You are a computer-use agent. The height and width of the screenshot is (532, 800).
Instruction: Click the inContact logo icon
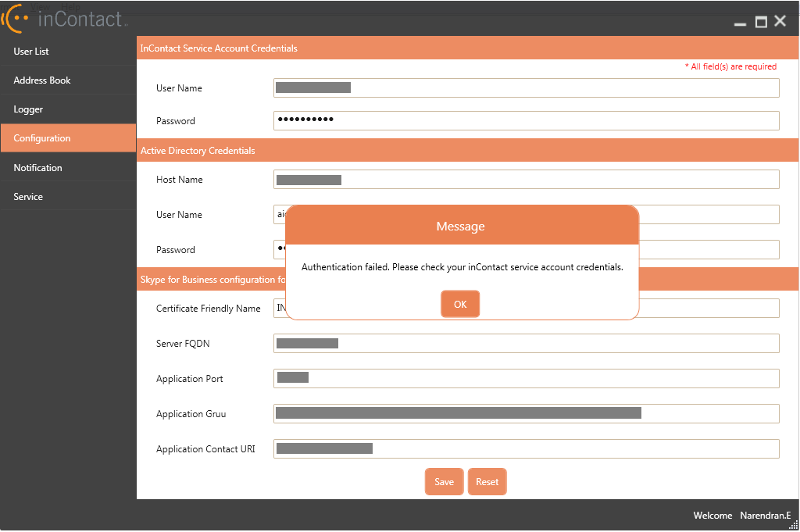pos(14,19)
